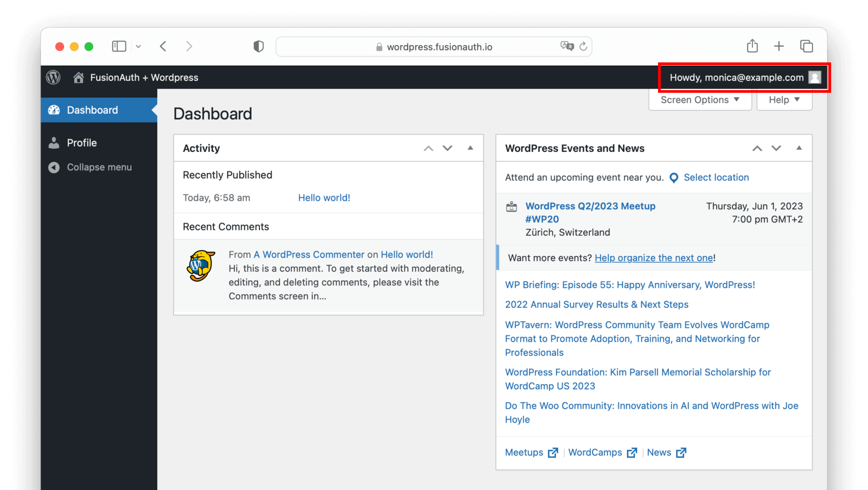Move WordPress Events and News widget up
The width and height of the screenshot is (868, 490).
pyautogui.click(x=757, y=148)
